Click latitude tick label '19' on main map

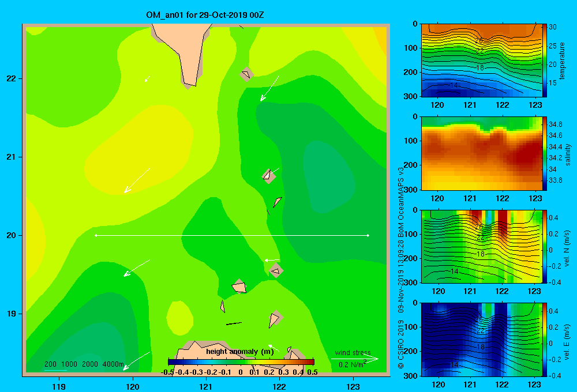(12, 314)
